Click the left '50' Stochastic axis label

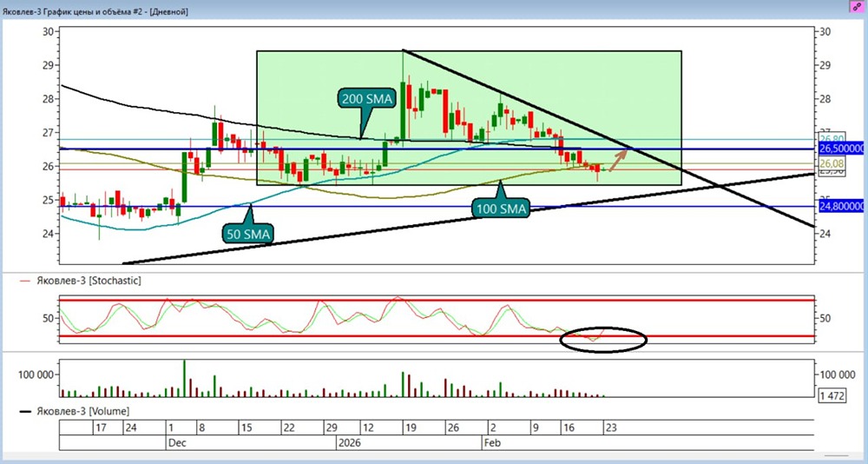tap(48, 318)
